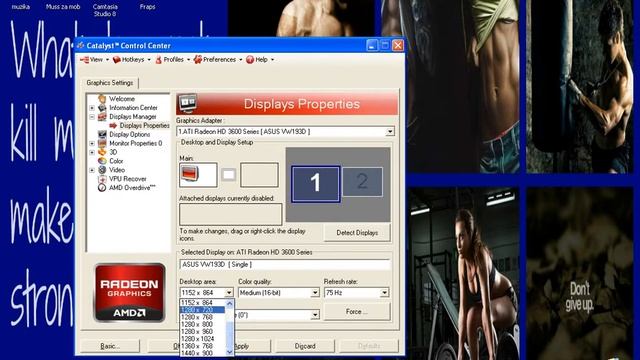Choose 1280 x 720 resolution
Image resolution: width=640 pixels, height=360 pixels.
[202, 310]
